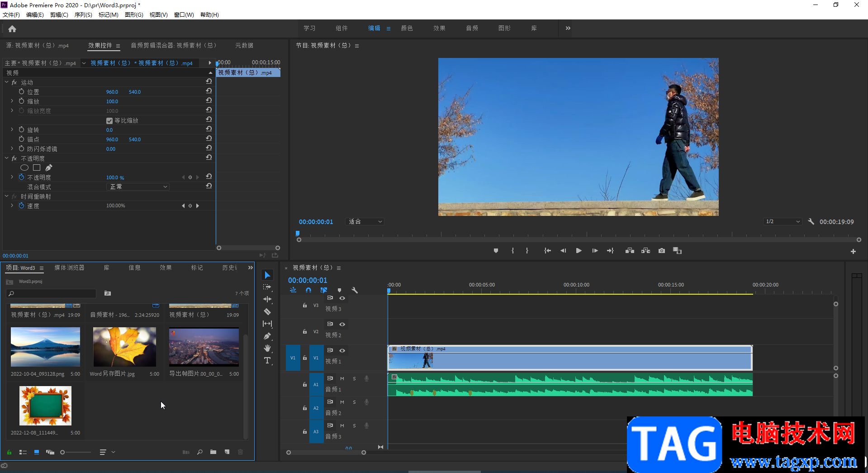The height and width of the screenshot is (473, 868).
Task: Switch to the 颜色 workspace tab
Action: (x=407, y=28)
